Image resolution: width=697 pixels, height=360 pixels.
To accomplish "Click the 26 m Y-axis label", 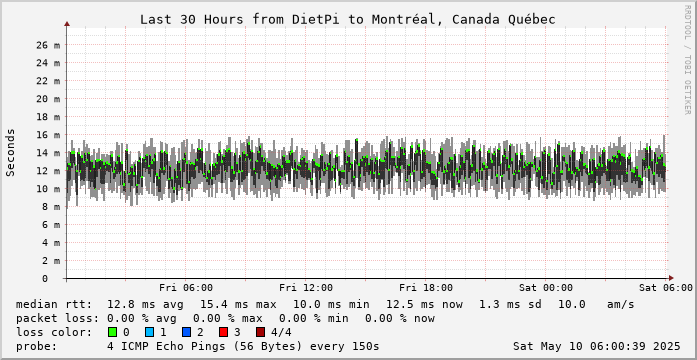I will (x=50, y=45).
